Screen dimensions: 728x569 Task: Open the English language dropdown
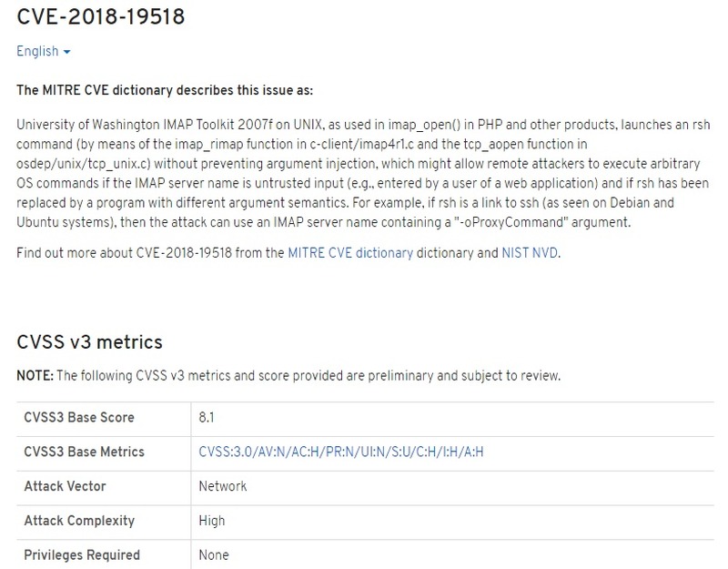tap(44, 52)
